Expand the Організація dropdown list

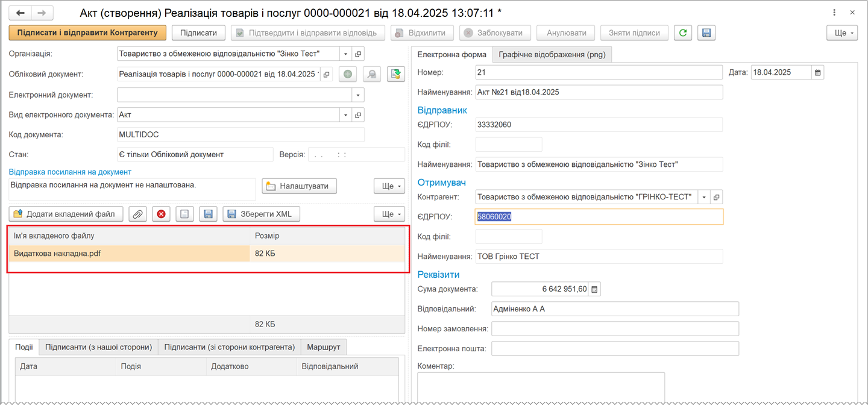pyautogui.click(x=345, y=54)
